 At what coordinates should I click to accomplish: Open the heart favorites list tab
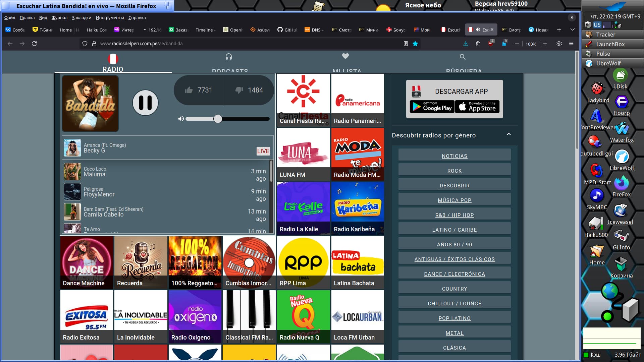pos(345,56)
